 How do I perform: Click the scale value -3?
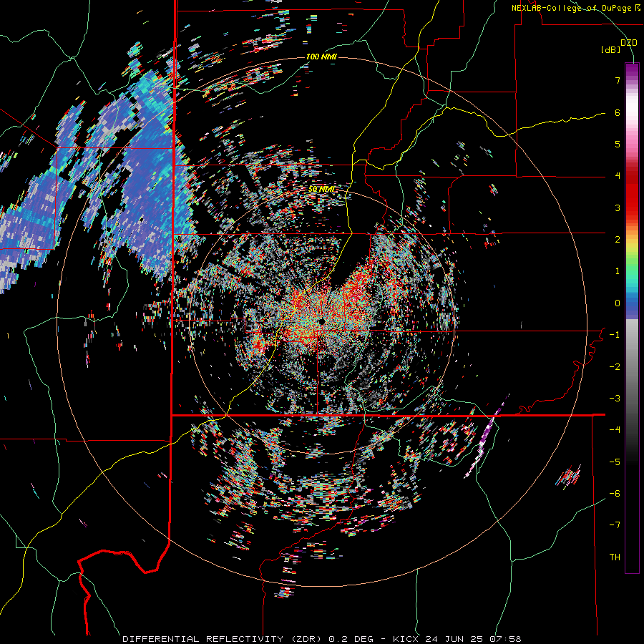pyautogui.click(x=615, y=399)
